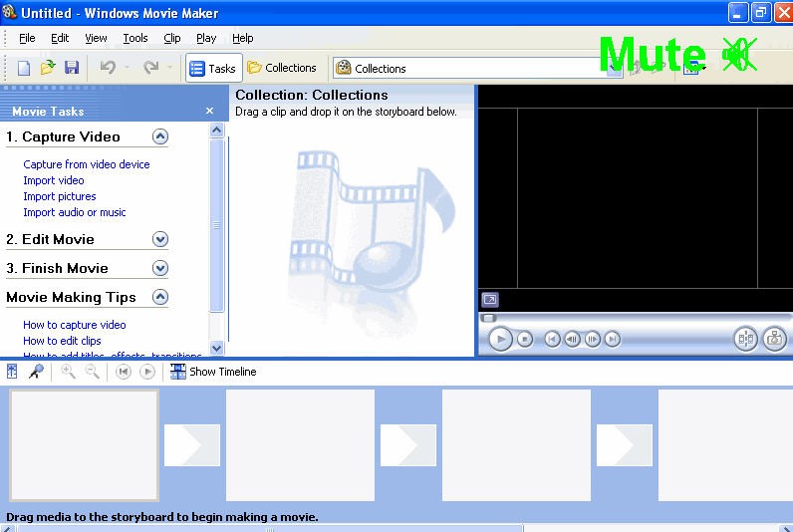Collapse the Movie Making Tips section
The image size is (793, 532).
point(160,297)
